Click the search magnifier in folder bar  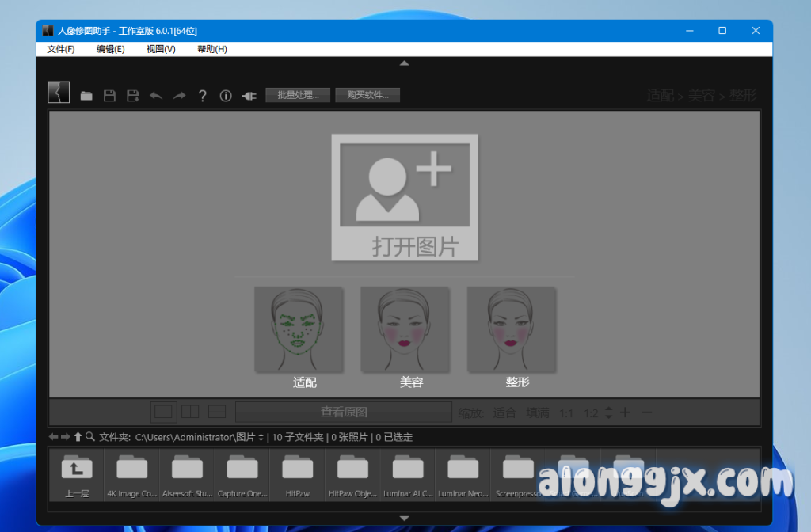click(90, 436)
